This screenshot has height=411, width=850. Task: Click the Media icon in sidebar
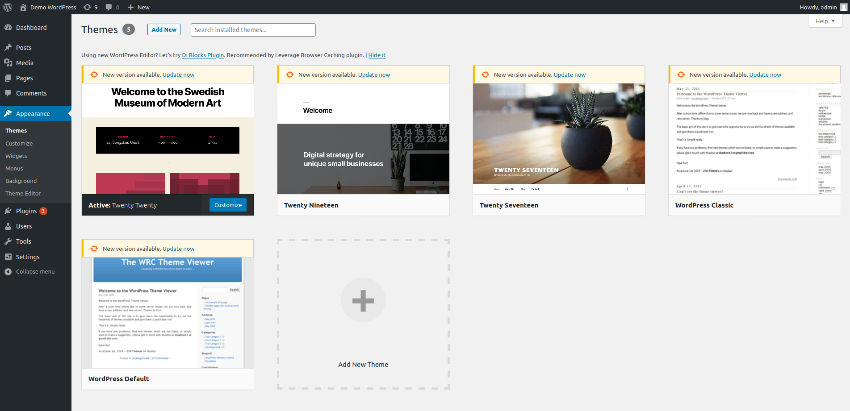coord(8,63)
